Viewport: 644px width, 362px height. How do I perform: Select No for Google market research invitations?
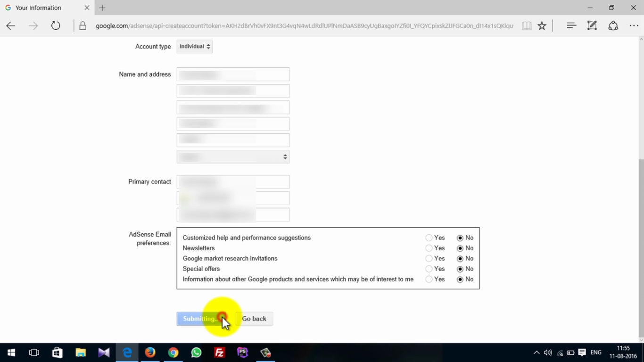coord(460,259)
